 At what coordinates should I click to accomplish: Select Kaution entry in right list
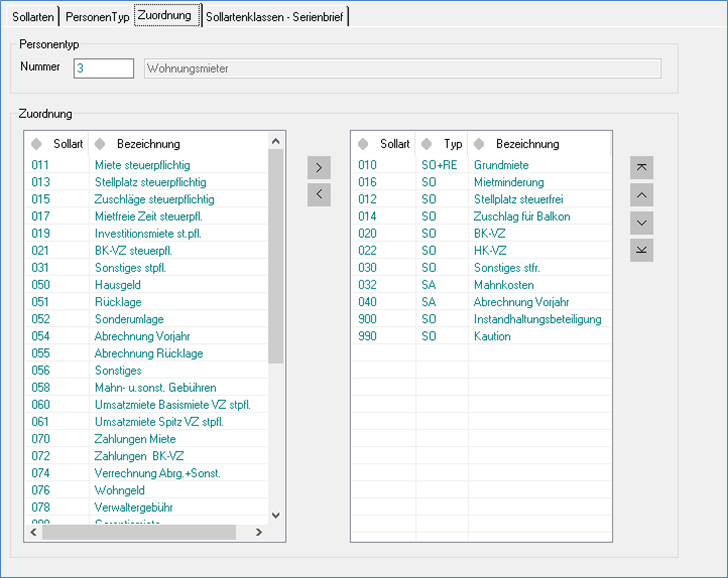coord(492,337)
